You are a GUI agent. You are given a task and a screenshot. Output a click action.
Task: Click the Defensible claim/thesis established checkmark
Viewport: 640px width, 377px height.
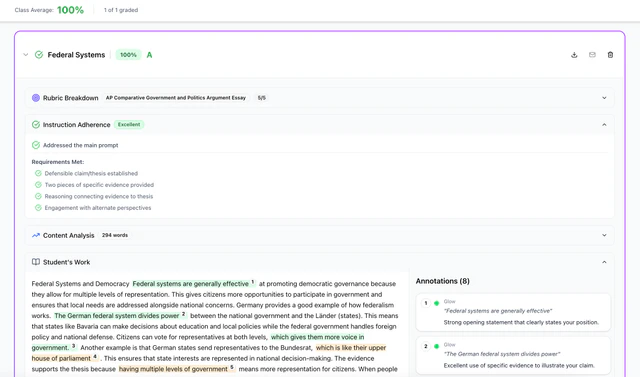click(38, 173)
